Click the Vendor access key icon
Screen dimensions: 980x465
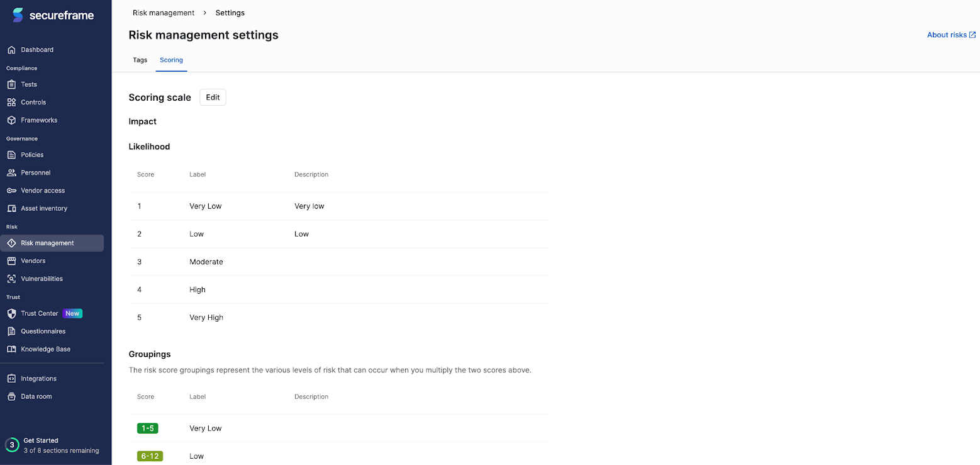11,191
